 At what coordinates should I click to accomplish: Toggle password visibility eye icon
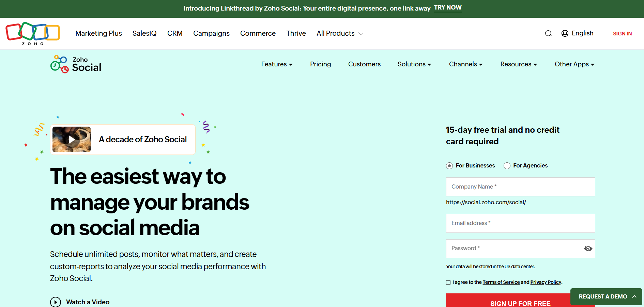[588, 249]
